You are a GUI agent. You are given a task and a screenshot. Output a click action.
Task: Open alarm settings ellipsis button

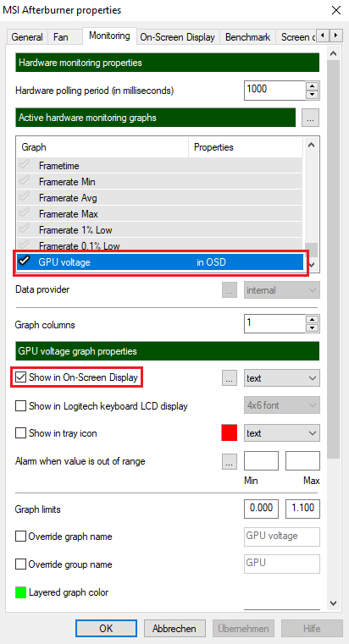click(x=230, y=461)
